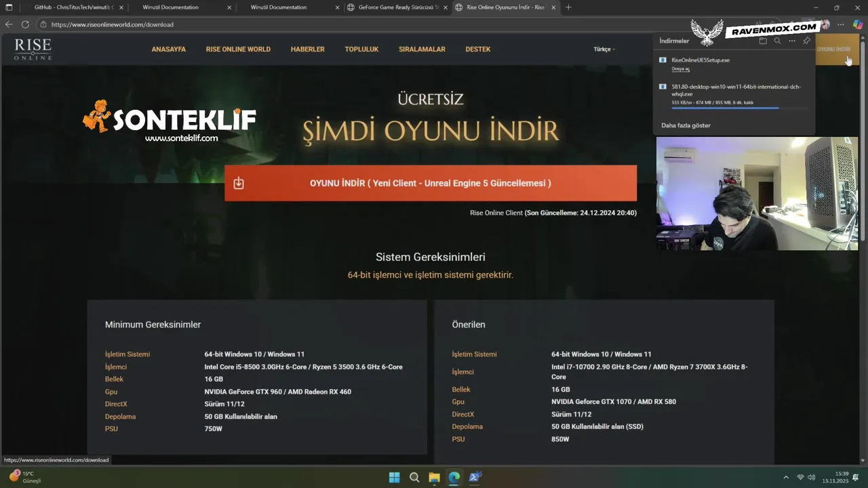Click NVIDIA driver download progress bar
868x488 pixels.
pyautogui.click(x=739, y=108)
